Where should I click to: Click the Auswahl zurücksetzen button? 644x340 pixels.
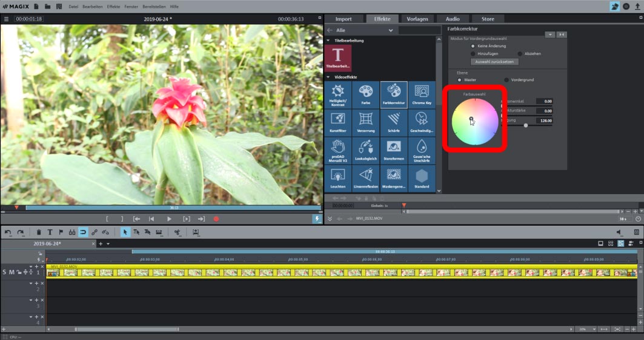click(x=494, y=62)
